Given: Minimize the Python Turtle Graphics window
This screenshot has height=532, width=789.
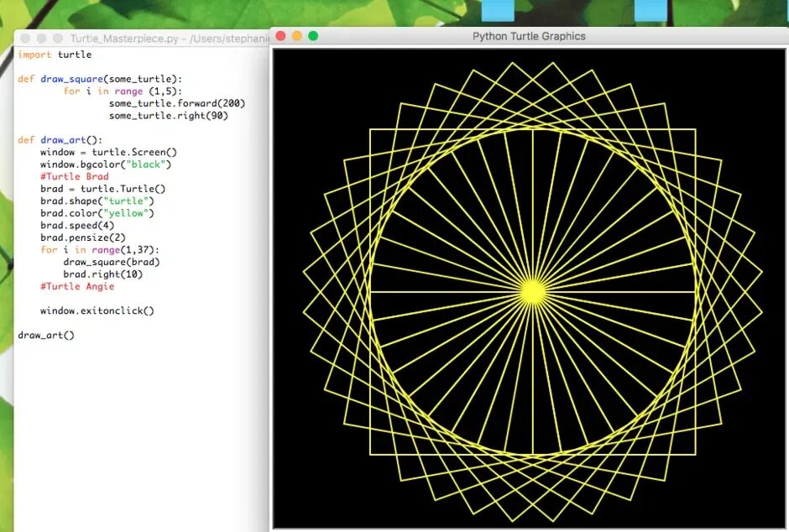Looking at the screenshot, I should [x=297, y=36].
